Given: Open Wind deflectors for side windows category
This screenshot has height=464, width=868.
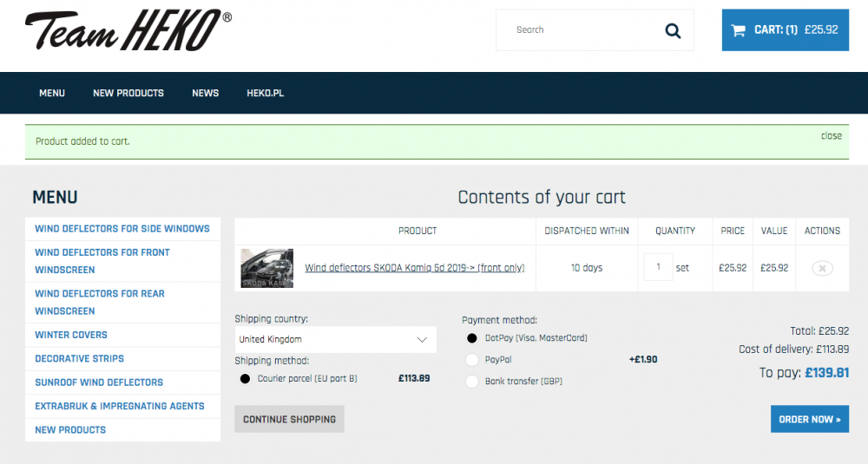Looking at the screenshot, I should click(122, 228).
